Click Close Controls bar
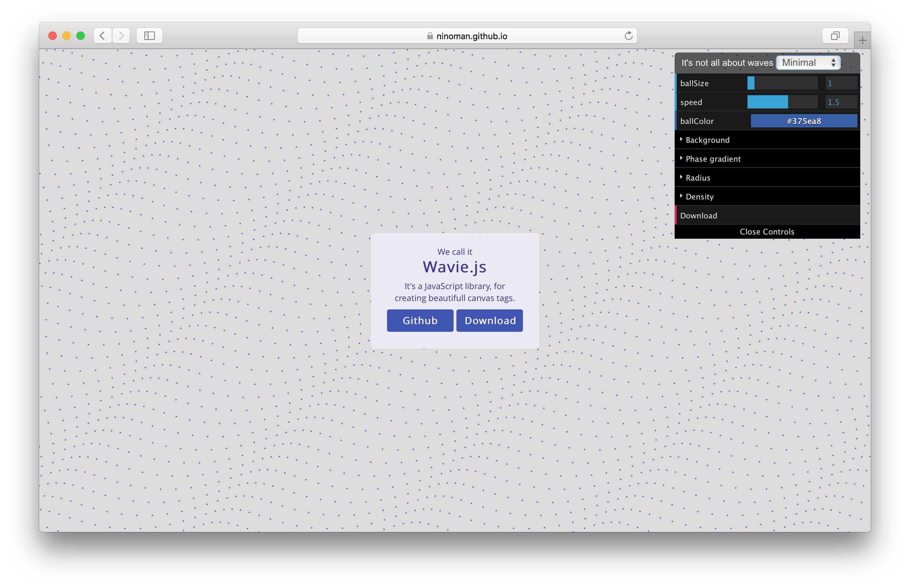This screenshot has width=910, height=588. 767,232
